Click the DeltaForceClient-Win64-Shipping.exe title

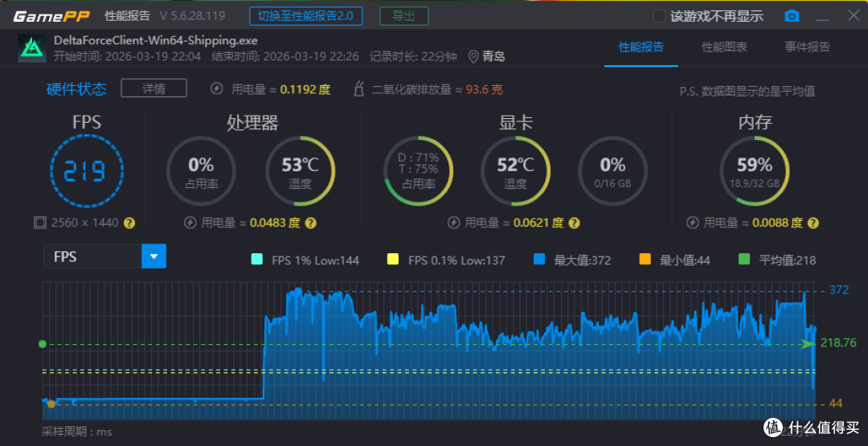coord(156,40)
